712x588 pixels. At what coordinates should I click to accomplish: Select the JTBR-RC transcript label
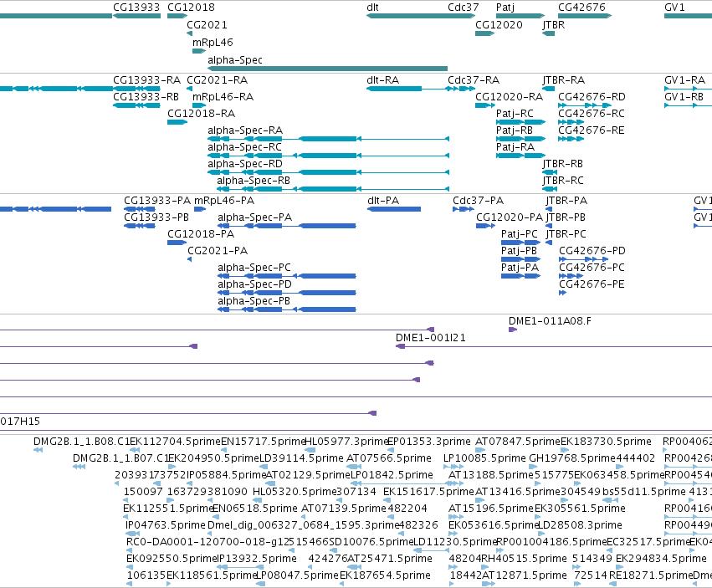563,181
